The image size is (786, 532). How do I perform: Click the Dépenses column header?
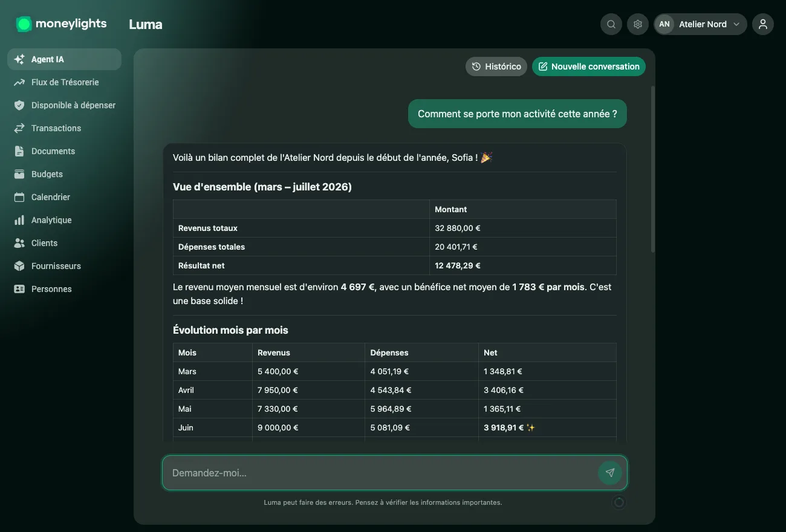pyautogui.click(x=389, y=352)
